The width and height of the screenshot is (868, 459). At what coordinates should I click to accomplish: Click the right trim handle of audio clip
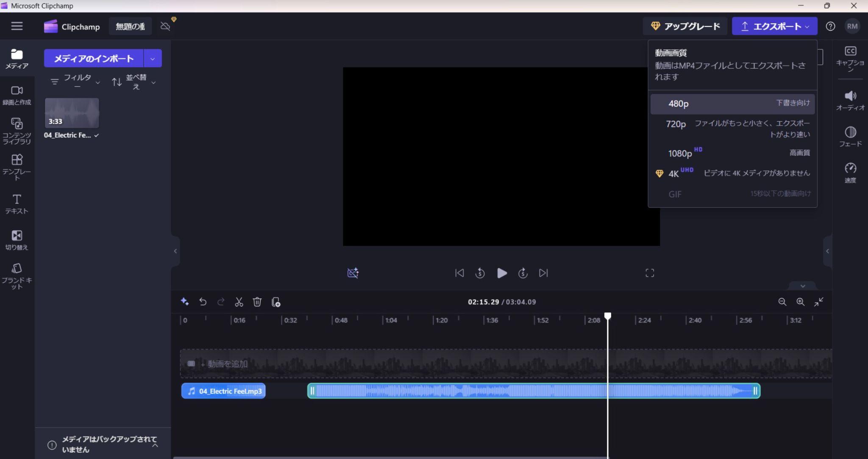pos(755,391)
